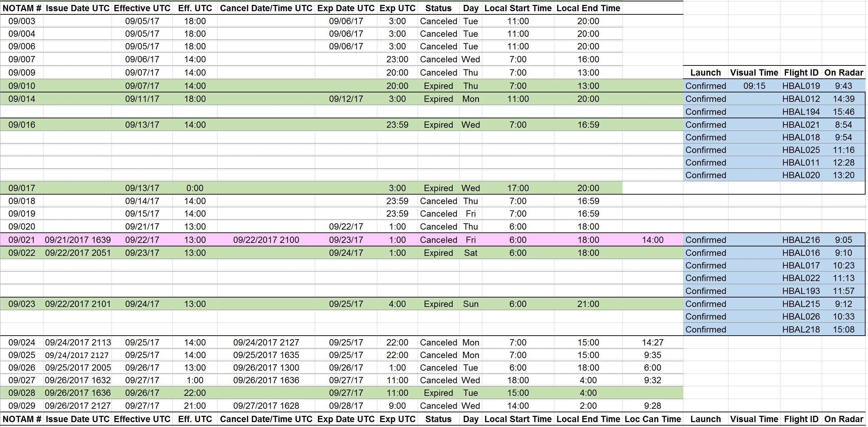Click the bottom Flight ID footer header
868x427 pixels.
click(x=801, y=419)
